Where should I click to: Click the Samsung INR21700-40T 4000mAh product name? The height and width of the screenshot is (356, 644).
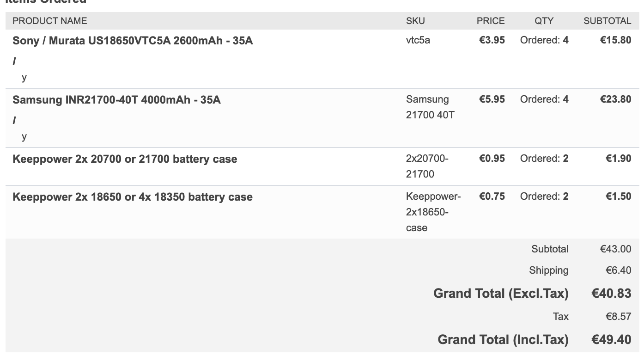[116, 100]
